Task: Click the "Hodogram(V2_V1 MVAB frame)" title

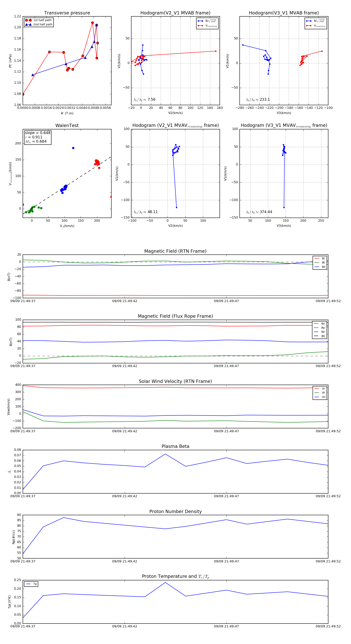Action: [x=175, y=13]
